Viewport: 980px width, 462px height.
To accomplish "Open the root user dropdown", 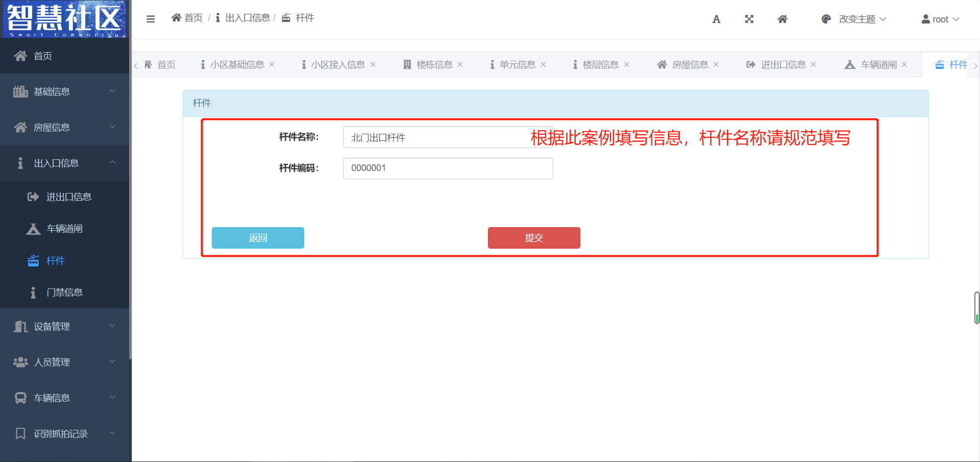I will (940, 19).
